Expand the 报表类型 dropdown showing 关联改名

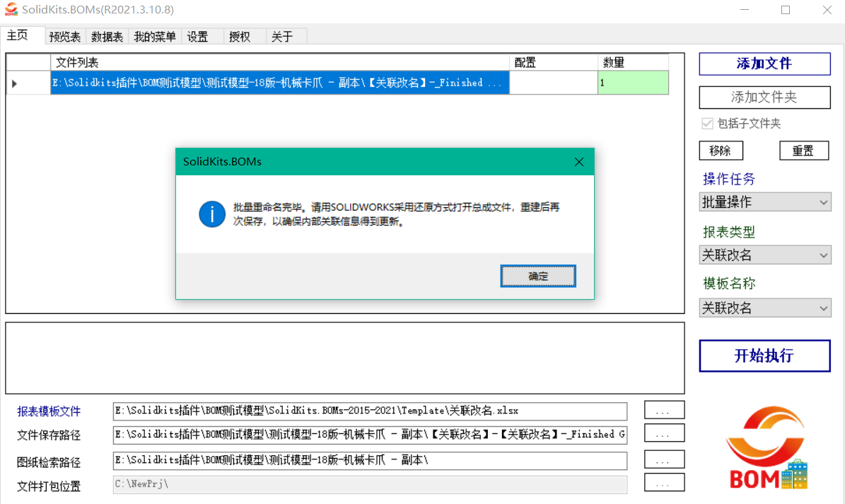coord(764,254)
